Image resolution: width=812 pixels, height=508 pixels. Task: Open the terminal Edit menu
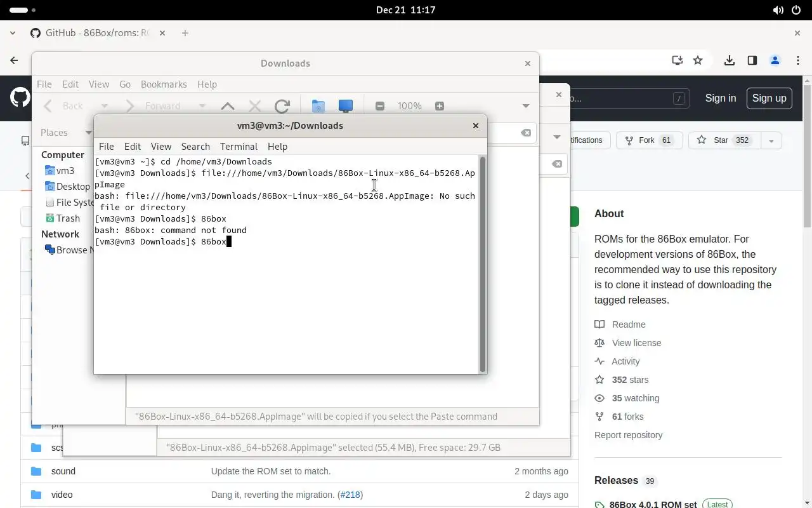[133, 146]
